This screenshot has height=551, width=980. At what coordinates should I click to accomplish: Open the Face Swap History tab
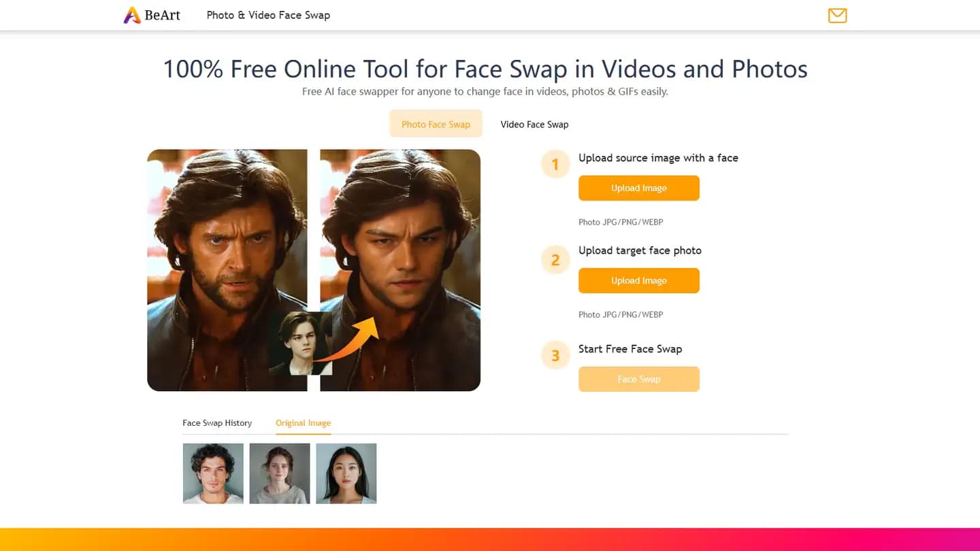[x=217, y=422]
